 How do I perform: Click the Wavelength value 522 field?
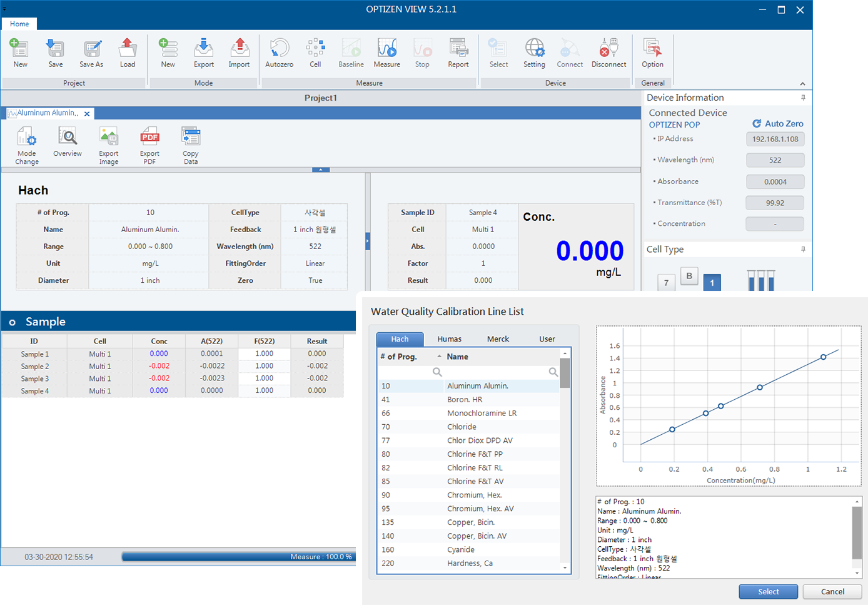pyautogui.click(x=775, y=161)
